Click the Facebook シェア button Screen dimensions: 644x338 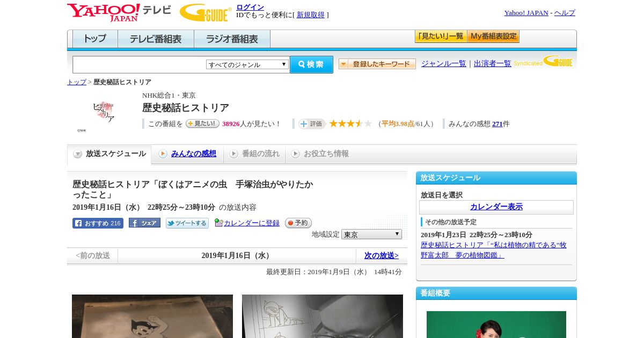click(x=144, y=223)
